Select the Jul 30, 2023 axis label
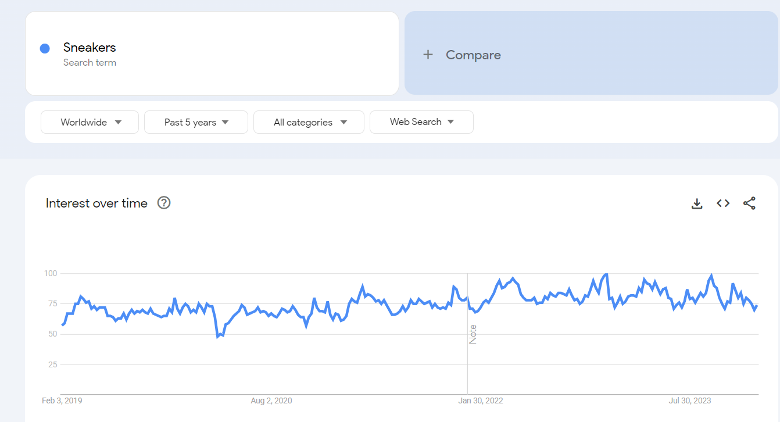This screenshot has height=425, width=780. click(690, 401)
